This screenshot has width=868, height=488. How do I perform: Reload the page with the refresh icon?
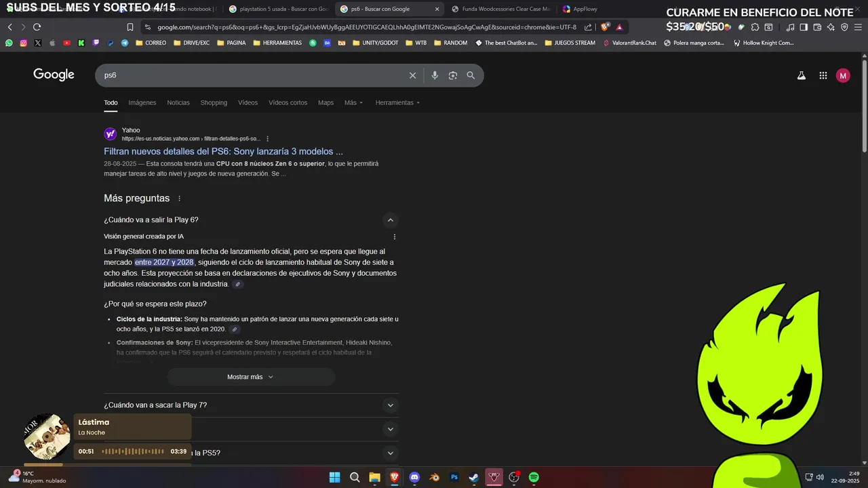pyautogui.click(x=37, y=27)
